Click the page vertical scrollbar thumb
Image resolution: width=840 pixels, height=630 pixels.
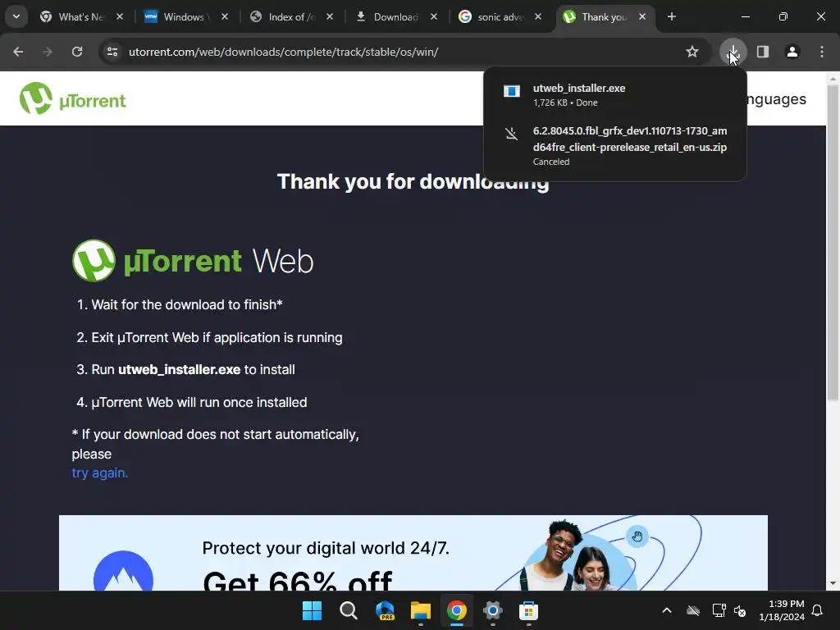coord(833,243)
